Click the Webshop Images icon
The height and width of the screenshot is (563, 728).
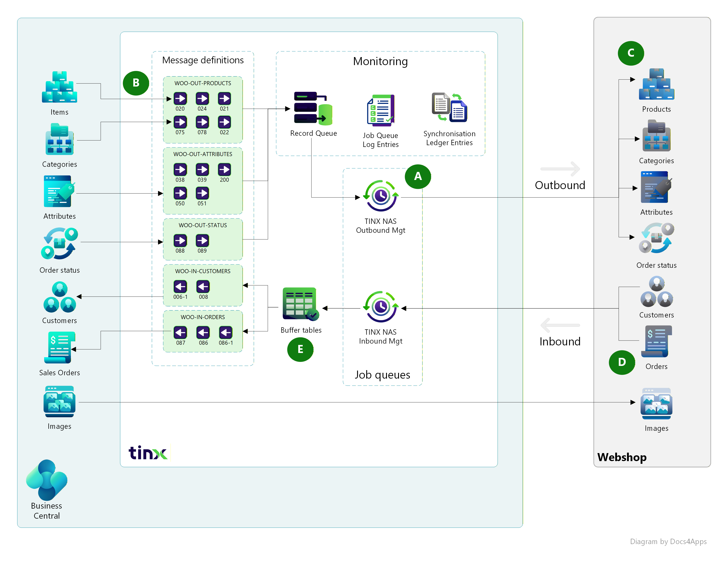[656, 404]
